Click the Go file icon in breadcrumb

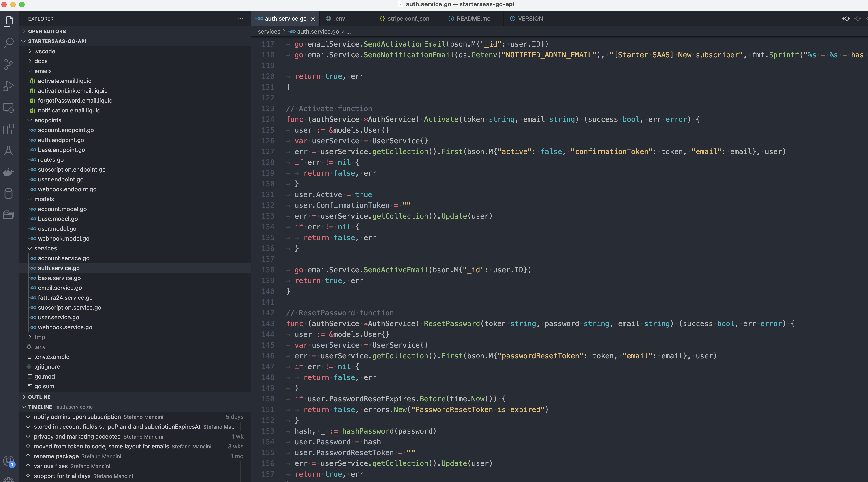[293, 32]
